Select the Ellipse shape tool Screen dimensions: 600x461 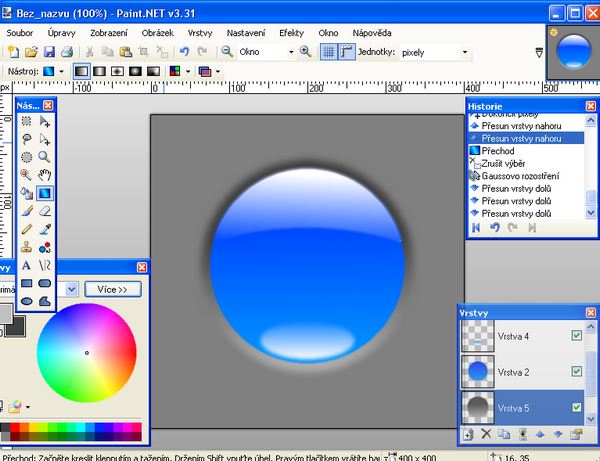[27, 301]
